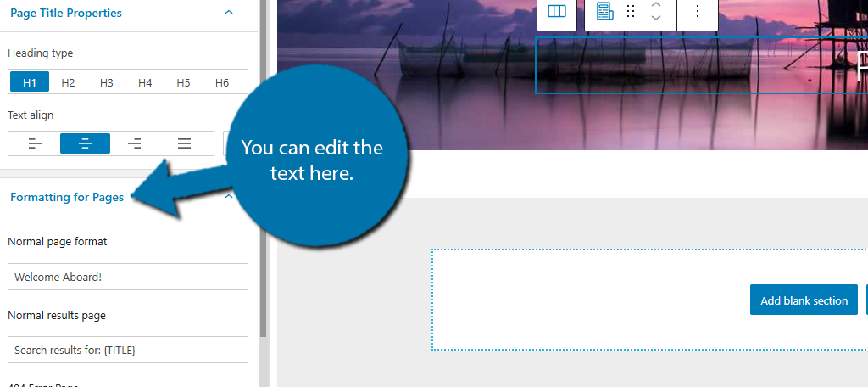Justify the title text
868x387 pixels.
tap(184, 143)
